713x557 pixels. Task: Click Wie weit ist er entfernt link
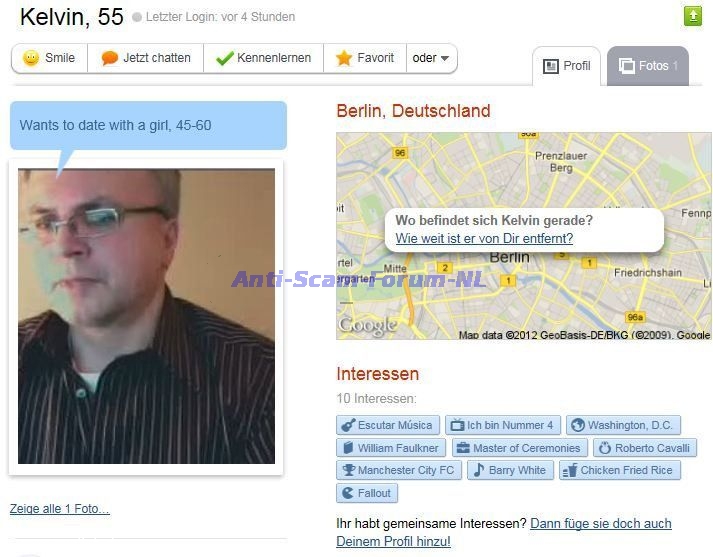tap(484, 238)
